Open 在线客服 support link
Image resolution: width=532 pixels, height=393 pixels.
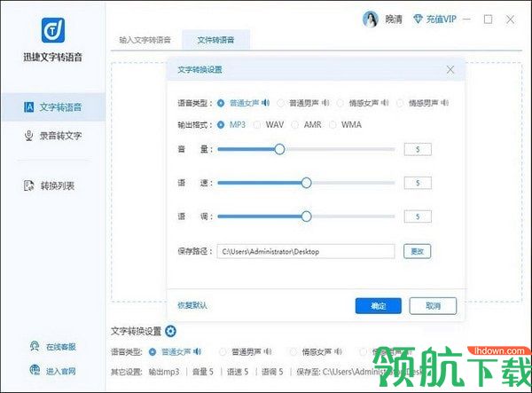[x=53, y=347]
